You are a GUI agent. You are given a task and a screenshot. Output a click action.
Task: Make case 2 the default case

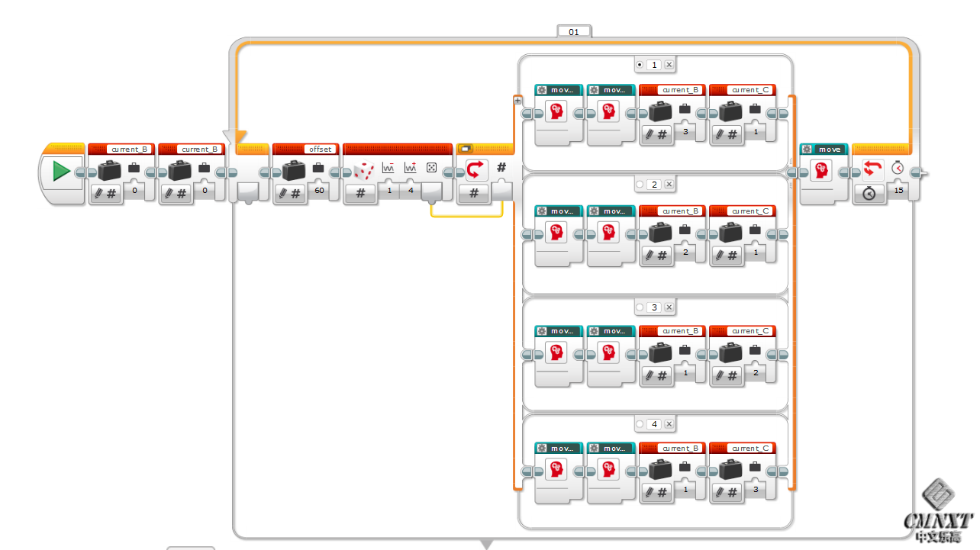pyautogui.click(x=640, y=185)
